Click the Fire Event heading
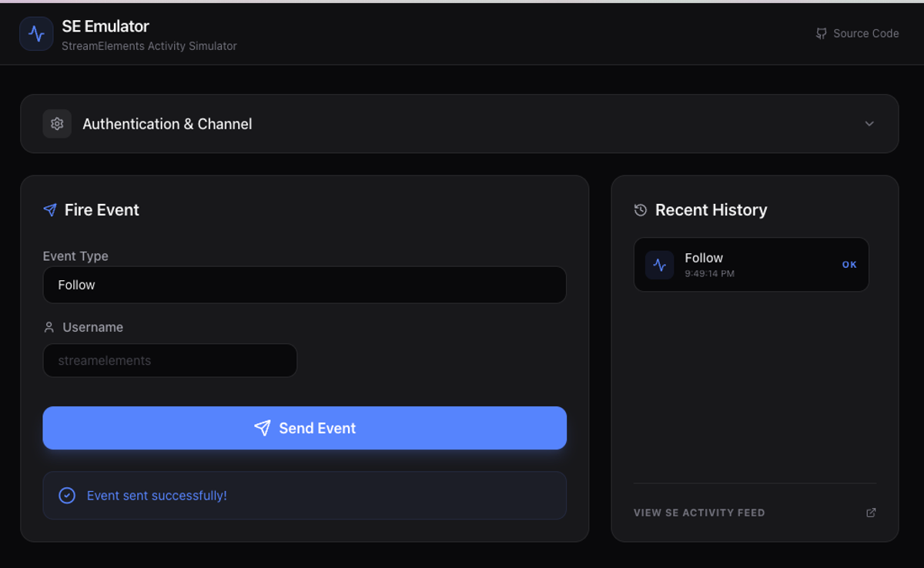This screenshot has width=924, height=568. point(102,210)
